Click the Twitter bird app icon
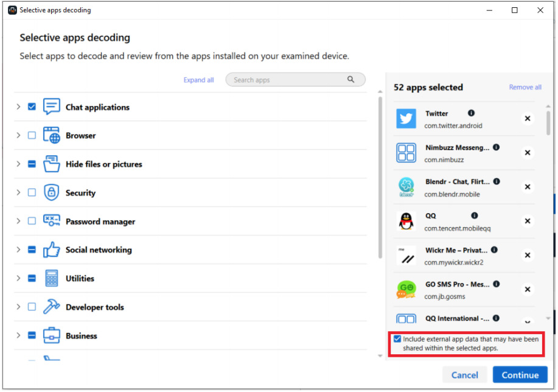Image resolution: width=558 pixels, height=392 pixels. [x=406, y=119]
